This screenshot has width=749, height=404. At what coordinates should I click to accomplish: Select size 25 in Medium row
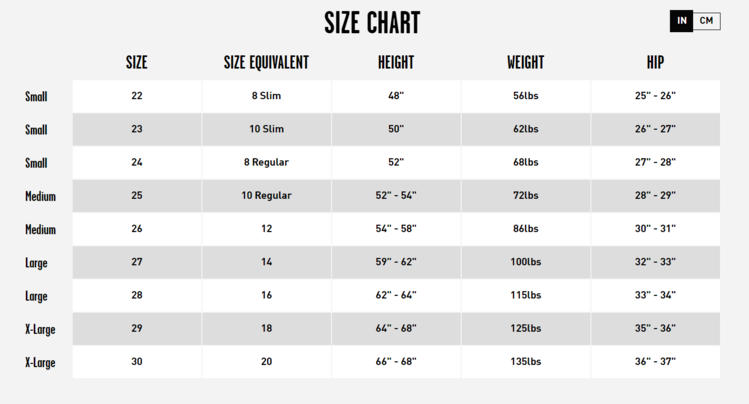(137, 196)
